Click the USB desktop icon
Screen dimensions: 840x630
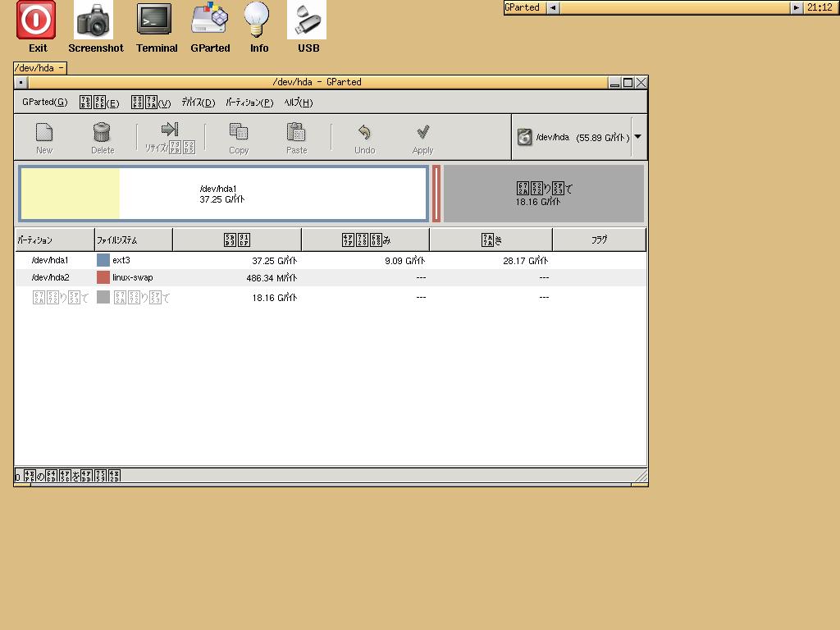pos(307,20)
